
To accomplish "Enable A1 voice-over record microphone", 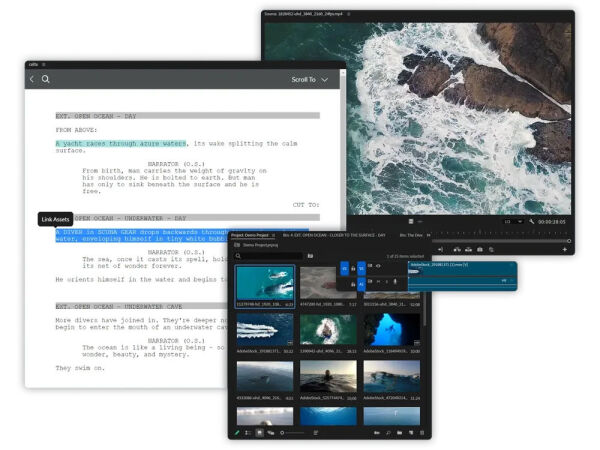I will 395,282.
